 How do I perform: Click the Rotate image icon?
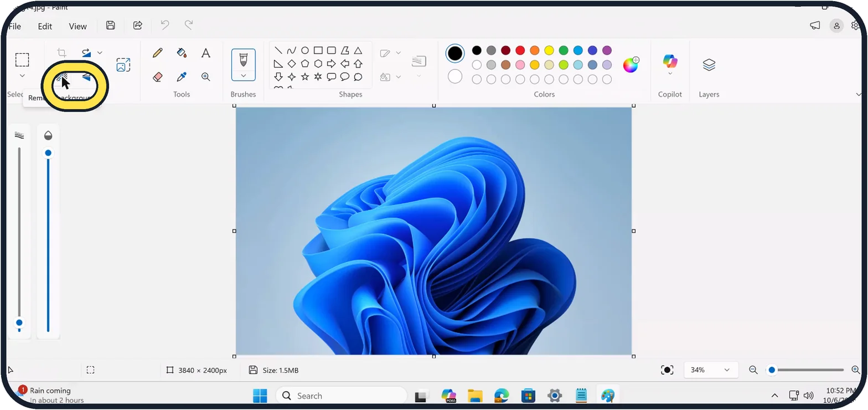click(86, 53)
